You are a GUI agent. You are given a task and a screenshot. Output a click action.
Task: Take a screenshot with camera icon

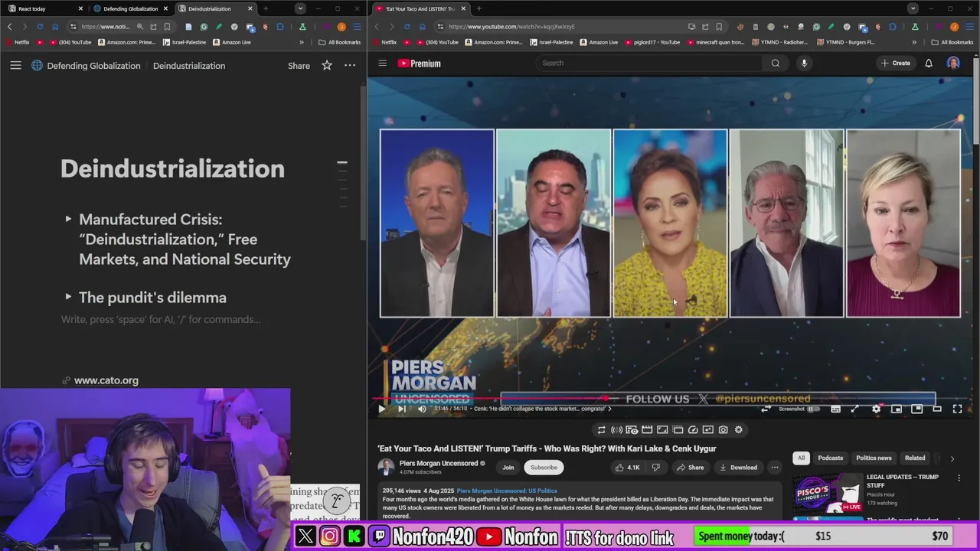723,430
